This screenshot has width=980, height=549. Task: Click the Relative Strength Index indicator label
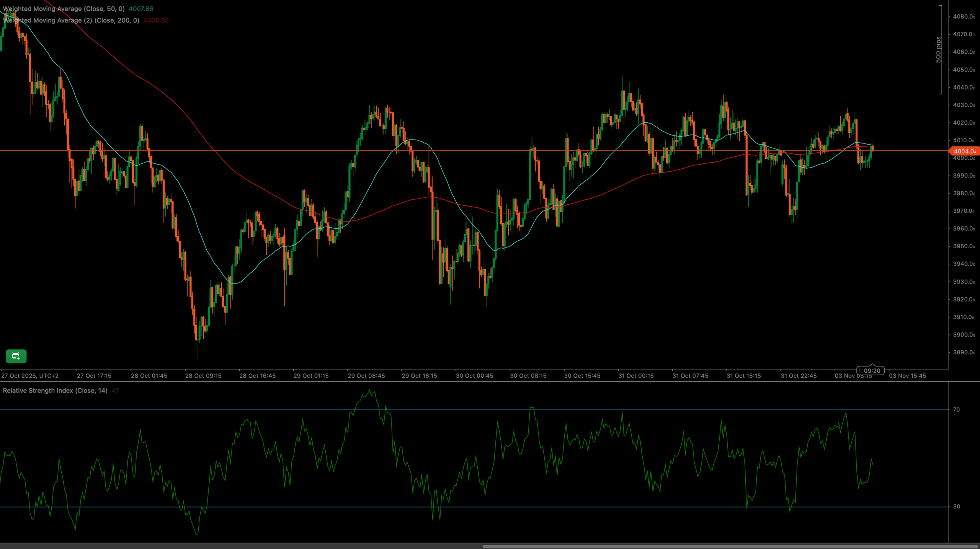click(x=55, y=391)
